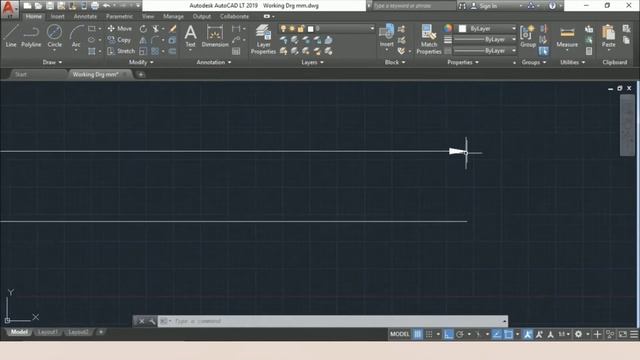This screenshot has height=360, width=640.
Task: Expand the Block panel
Action: (395, 62)
